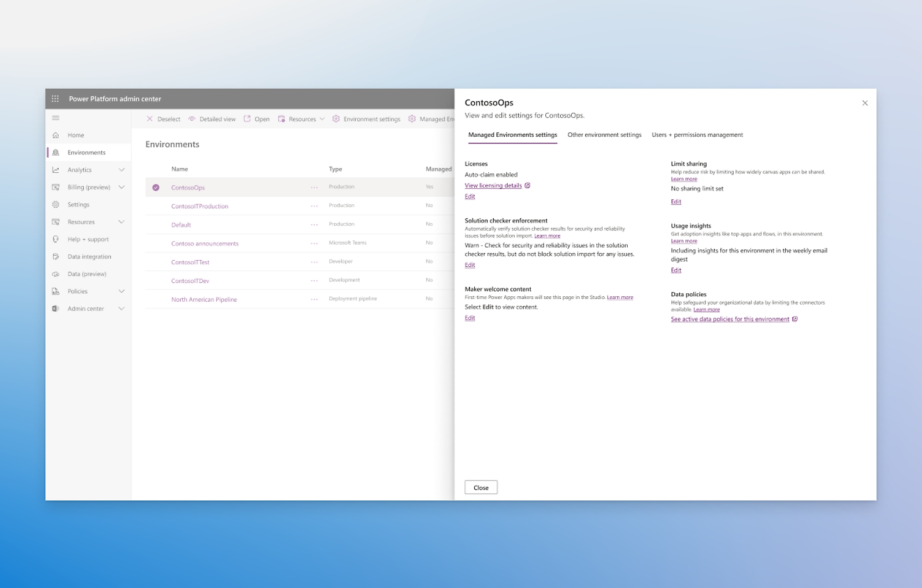This screenshot has height=588, width=922.
Task: Uncheck the ContosoOps row selection circle
Action: 156,187
